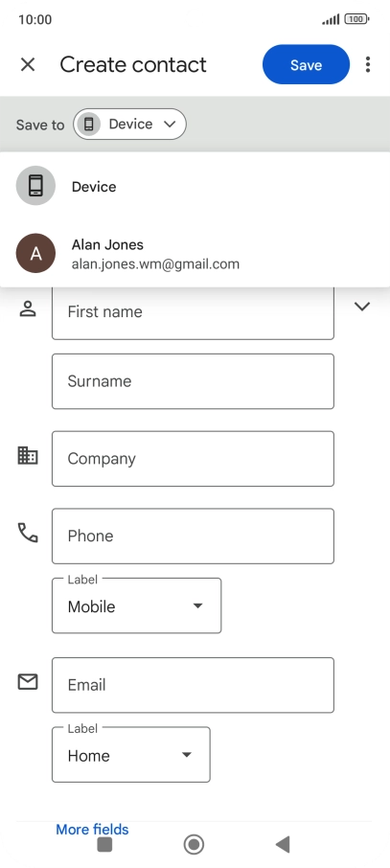Tap the company building icon
The width and height of the screenshot is (390, 868).
click(28, 456)
